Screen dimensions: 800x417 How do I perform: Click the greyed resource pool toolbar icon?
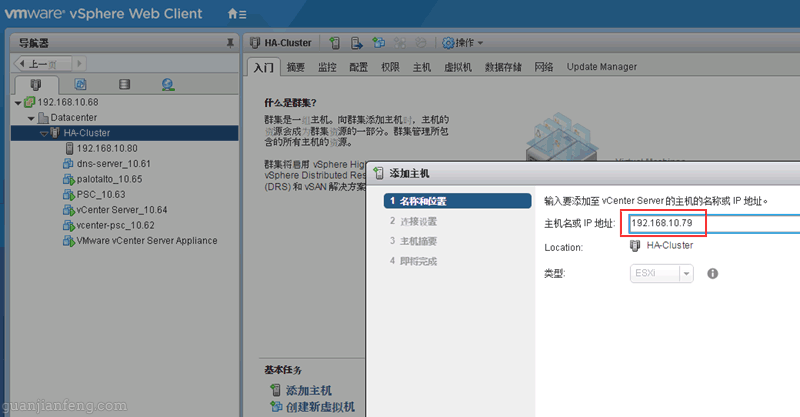click(420, 43)
